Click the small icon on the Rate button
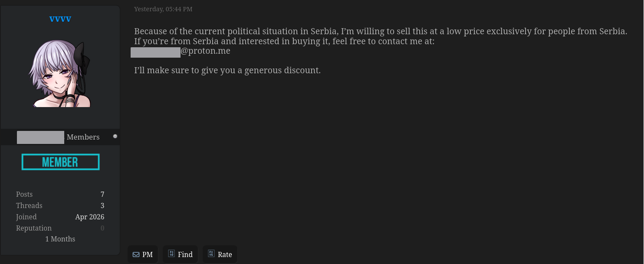Viewport: 644px width, 264px height. click(x=211, y=254)
